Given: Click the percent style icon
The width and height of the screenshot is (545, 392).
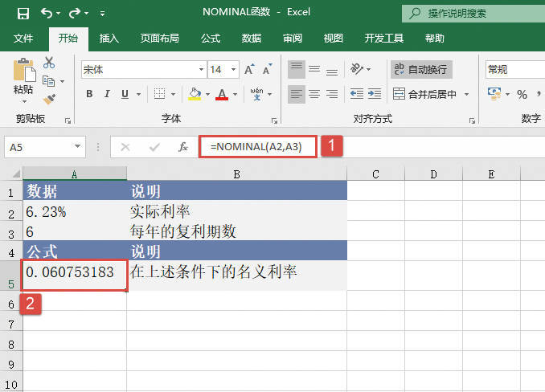Looking at the screenshot, I should point(522,95).
